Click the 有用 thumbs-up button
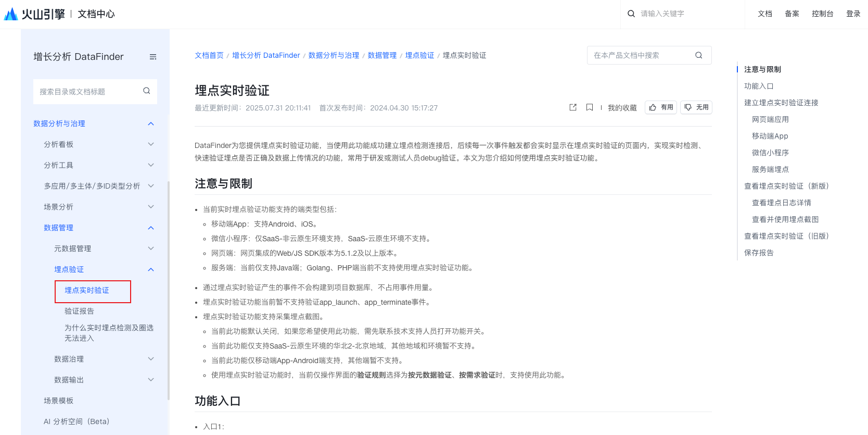The height and width of the screenshot is (435, 868). pyautogui.click(x=661, y=107)
